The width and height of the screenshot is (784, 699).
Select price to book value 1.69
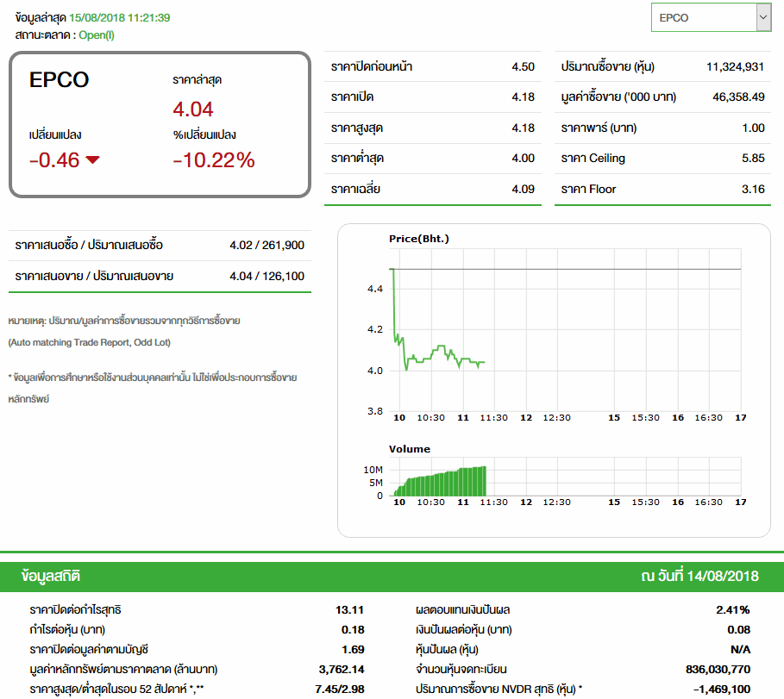[353, 650]
